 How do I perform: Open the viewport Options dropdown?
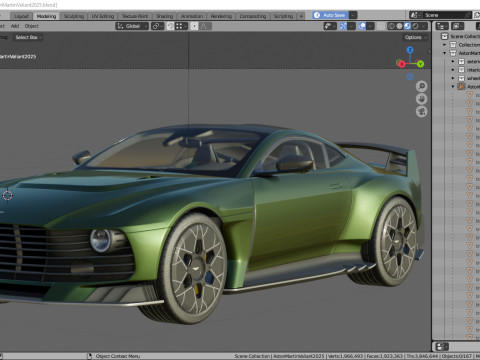click(415, 37)
